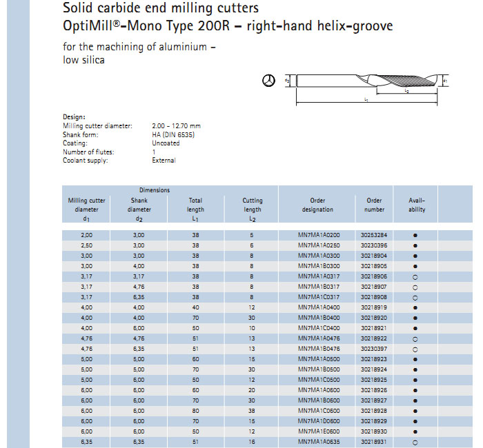This screenshot has height=448, width=483.
Task: Click the hollow availability circle for MN7MA1A0476
Action: click(x=415, y=338)
